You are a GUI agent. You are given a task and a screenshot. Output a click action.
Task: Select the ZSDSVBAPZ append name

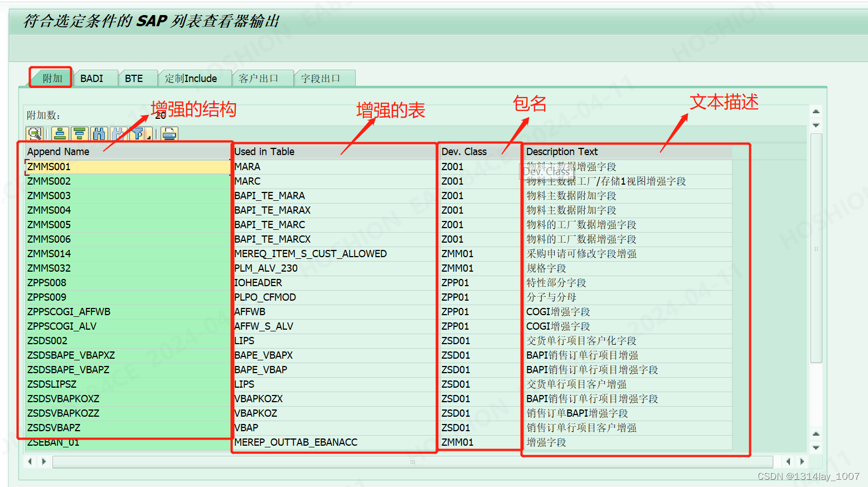(x=128, y=428)
